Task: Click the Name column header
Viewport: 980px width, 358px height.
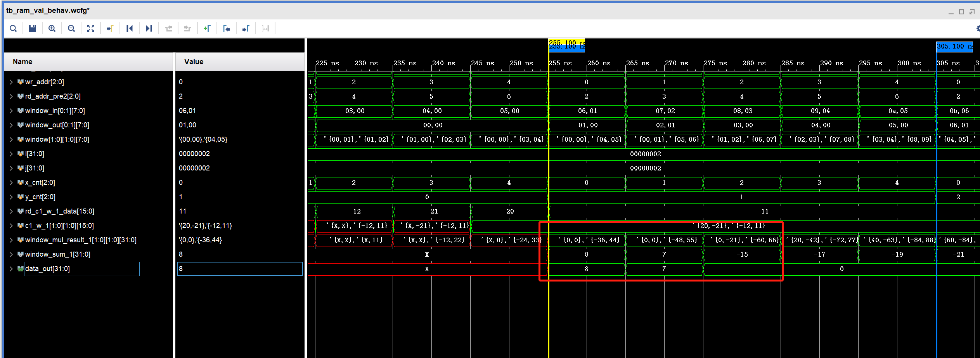Action: [x=88, y=62]
